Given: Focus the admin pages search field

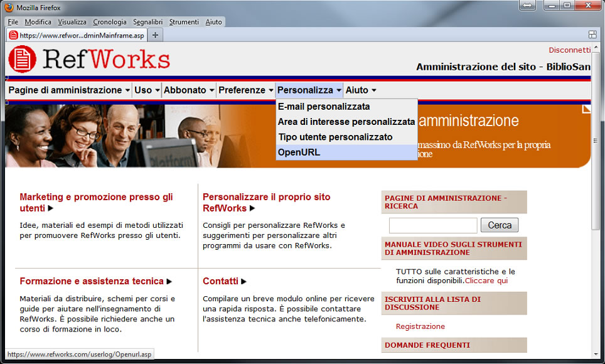Looking at the screenshot, I should (433, 225).
